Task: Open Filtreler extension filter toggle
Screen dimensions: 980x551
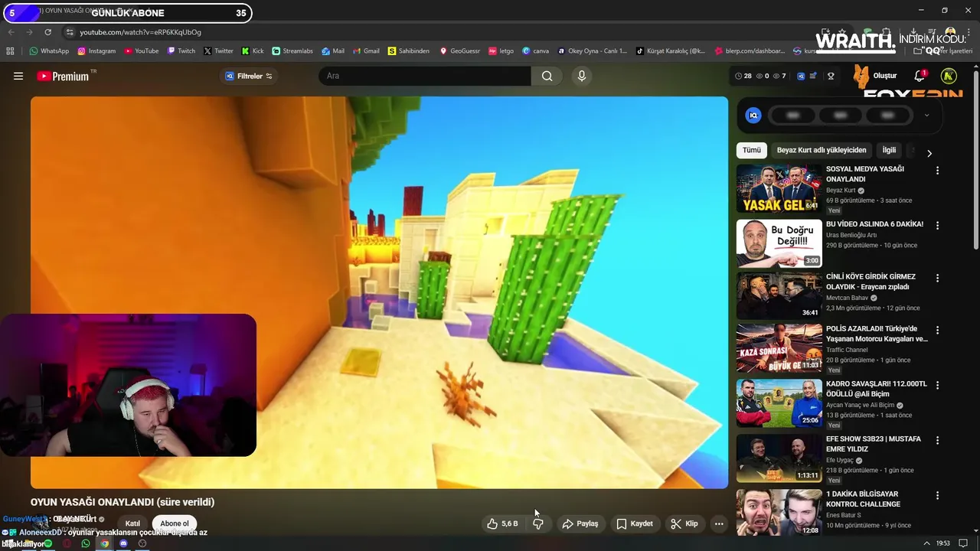Action: point(249,76)
